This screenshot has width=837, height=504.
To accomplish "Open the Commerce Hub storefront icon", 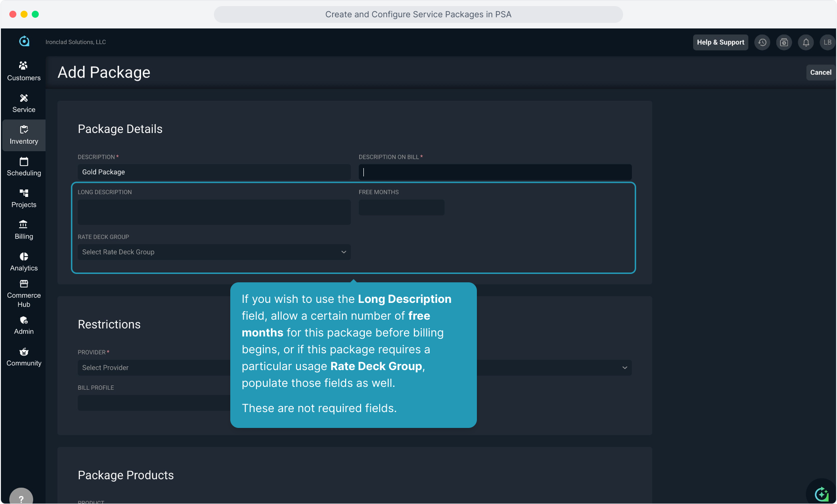I will click(x=23, y=284).
